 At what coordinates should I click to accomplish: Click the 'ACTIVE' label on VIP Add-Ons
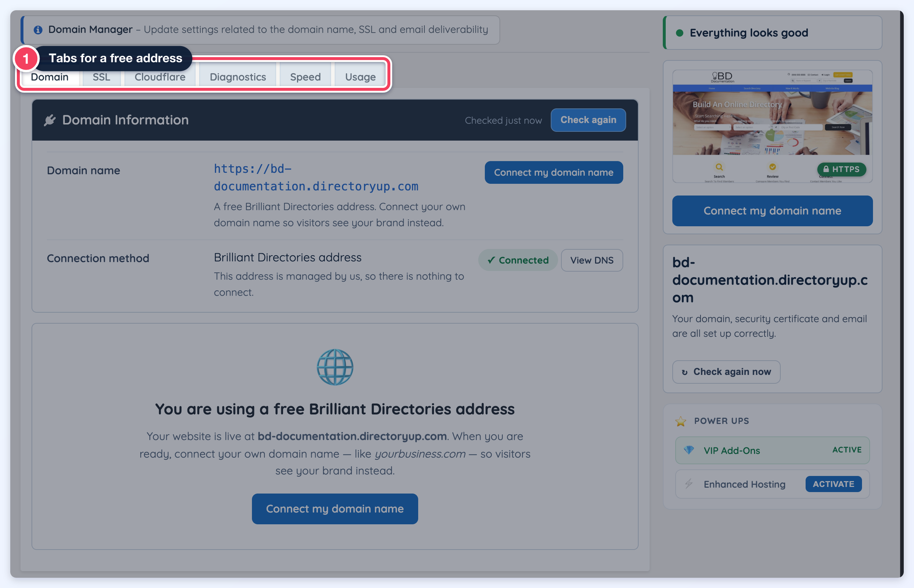847,450
